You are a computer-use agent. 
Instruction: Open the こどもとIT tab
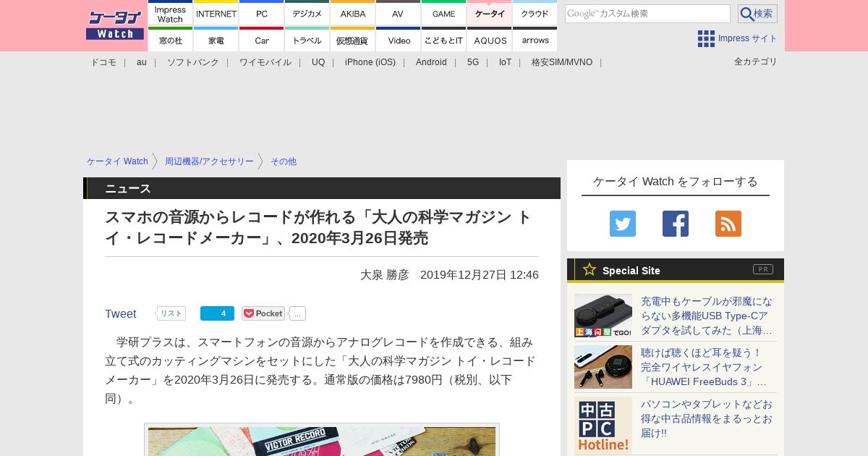[x=444, y=39]
